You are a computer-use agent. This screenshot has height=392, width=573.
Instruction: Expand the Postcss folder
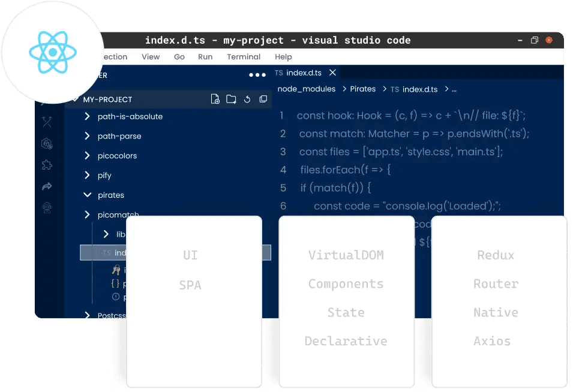pyautogui.click(x=87, y=315)
